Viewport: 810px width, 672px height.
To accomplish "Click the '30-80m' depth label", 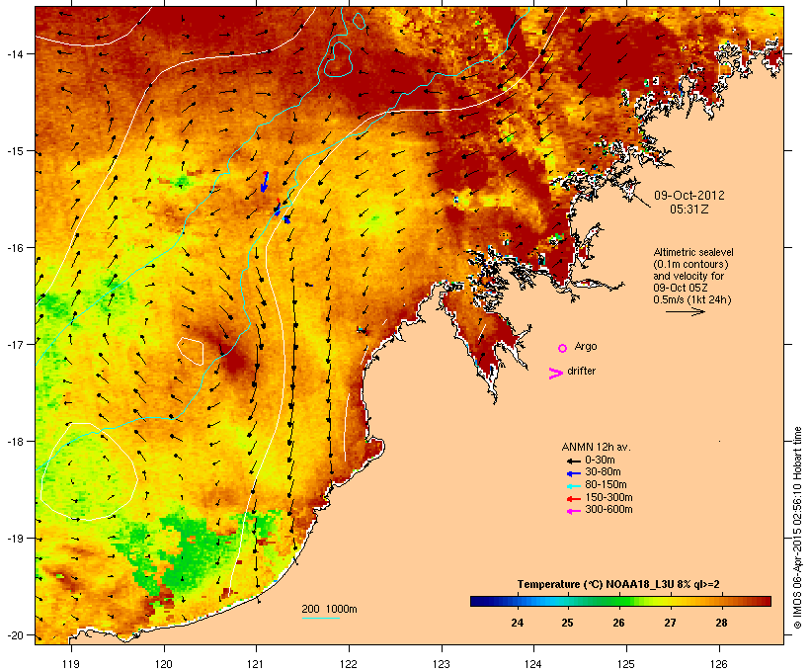I will click(x=603, y=472).
